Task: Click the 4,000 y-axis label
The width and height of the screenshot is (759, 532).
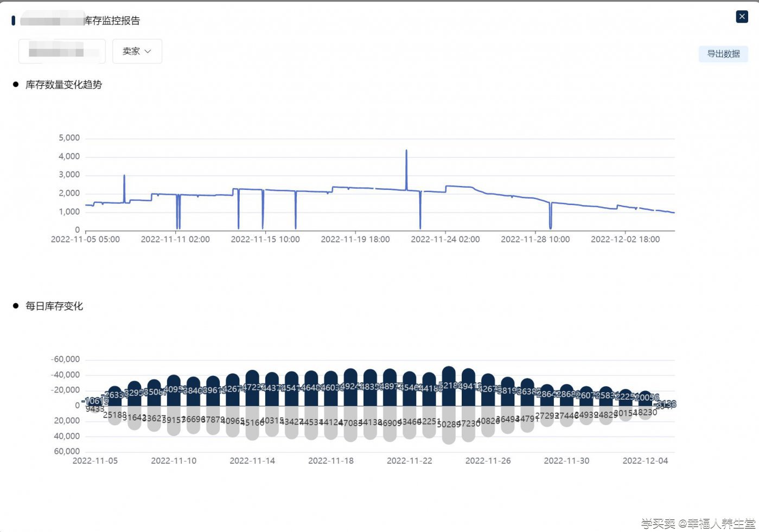Action: tap(69, 156)
